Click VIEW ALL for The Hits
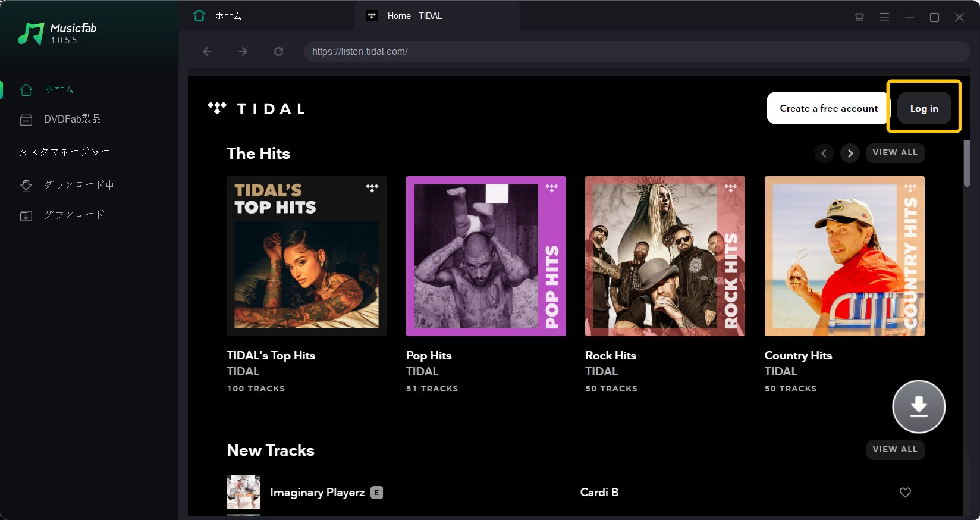Screen dimensions: 980x520 pos(895,153)
